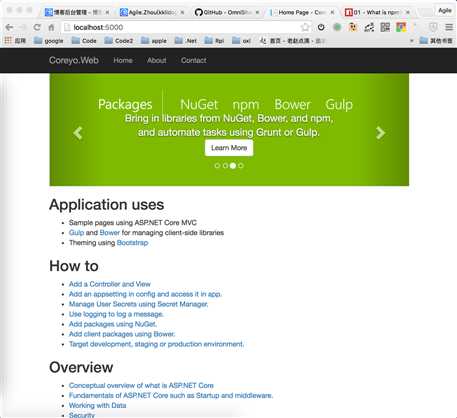457x418 pixels.
Task: Click the power-symbol extension icon
Action: (x=321, y=27)
